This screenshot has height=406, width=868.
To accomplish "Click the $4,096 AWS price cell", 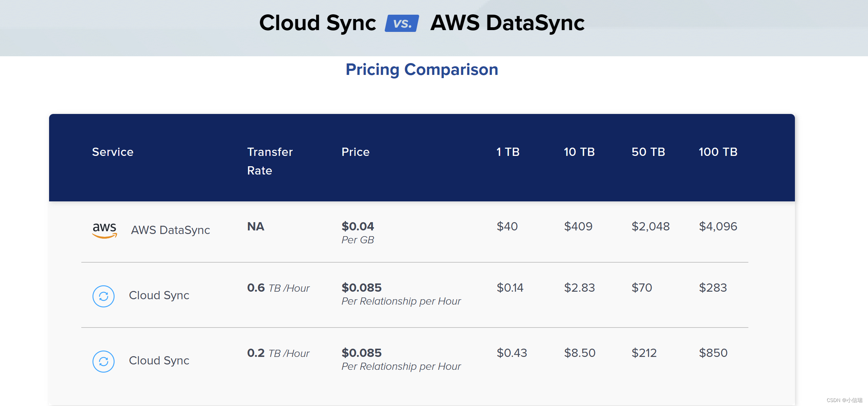I will [718, 226].
